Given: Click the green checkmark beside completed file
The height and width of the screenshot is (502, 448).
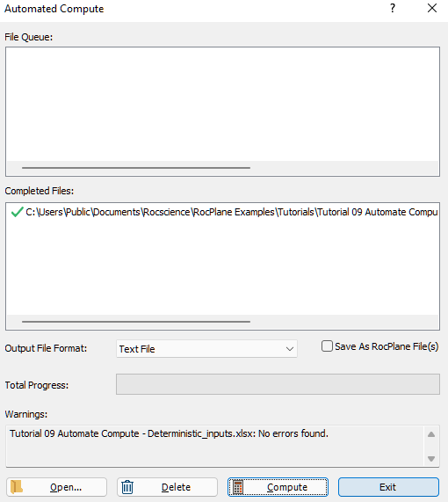Looking at the screenshot, I should click(x=17, y=212).
